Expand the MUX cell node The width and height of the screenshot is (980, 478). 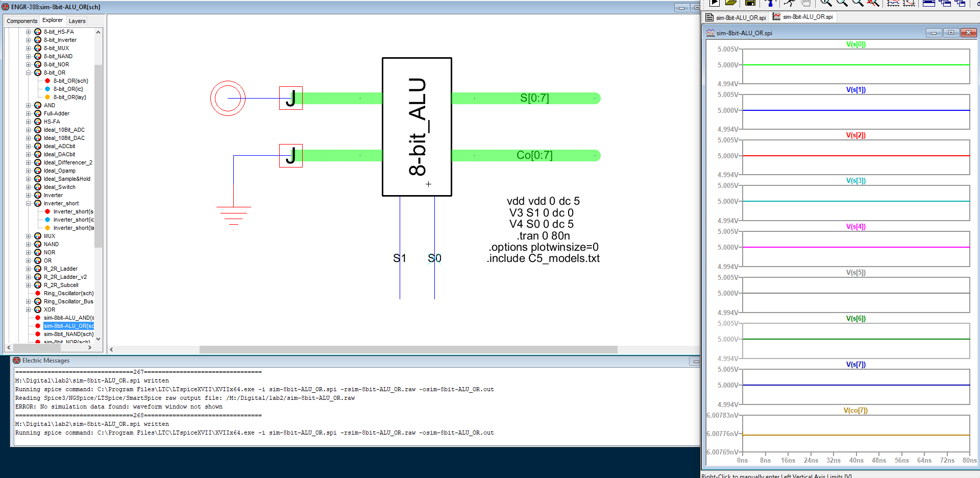click(x=29, y=236)
